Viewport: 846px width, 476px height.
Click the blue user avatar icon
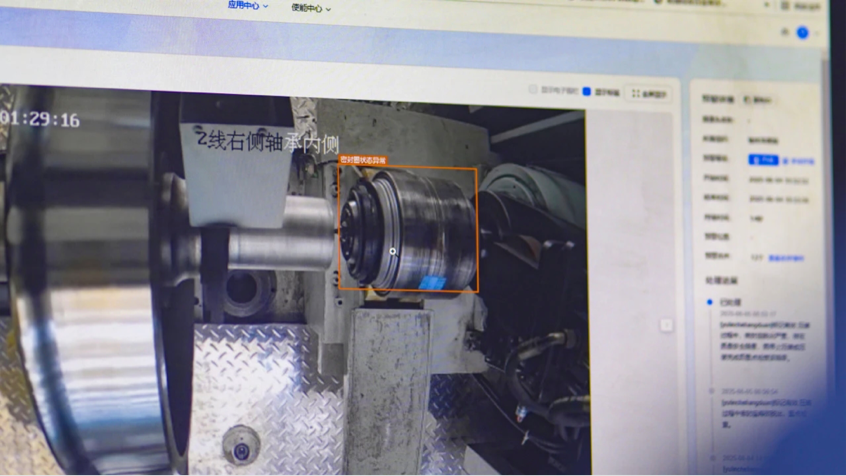click(802, 33)
